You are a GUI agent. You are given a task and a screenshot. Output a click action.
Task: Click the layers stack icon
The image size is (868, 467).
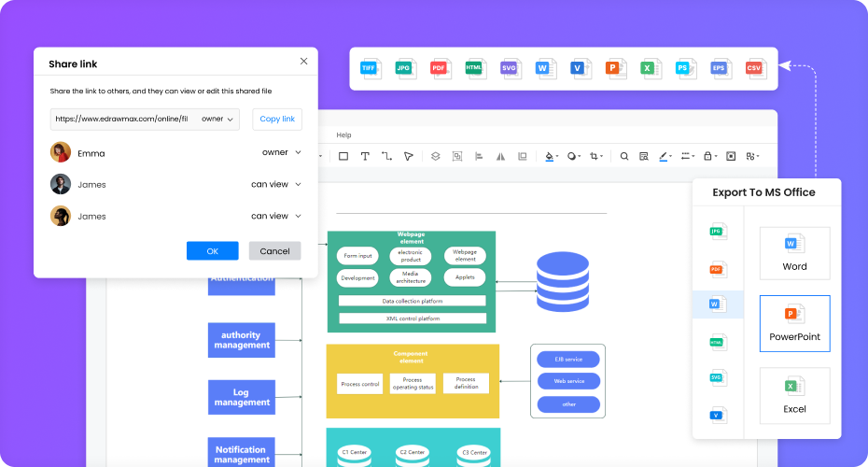(x=435, y=156)
